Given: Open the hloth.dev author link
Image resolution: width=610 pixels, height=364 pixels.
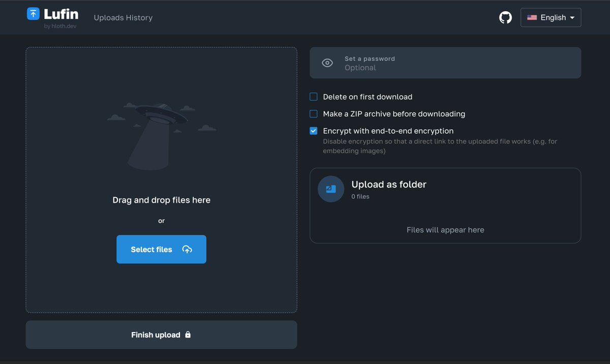Looking at the screenshot, I should 60,26.
